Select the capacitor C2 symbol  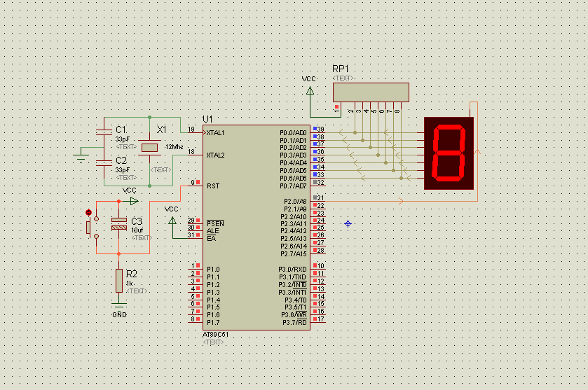[x=104, y=163]
